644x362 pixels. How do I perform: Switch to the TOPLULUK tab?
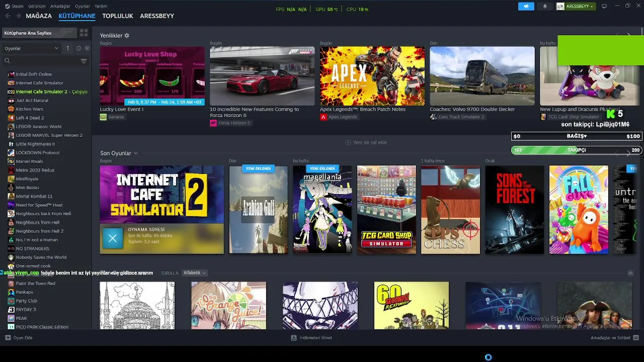(118, 16)
